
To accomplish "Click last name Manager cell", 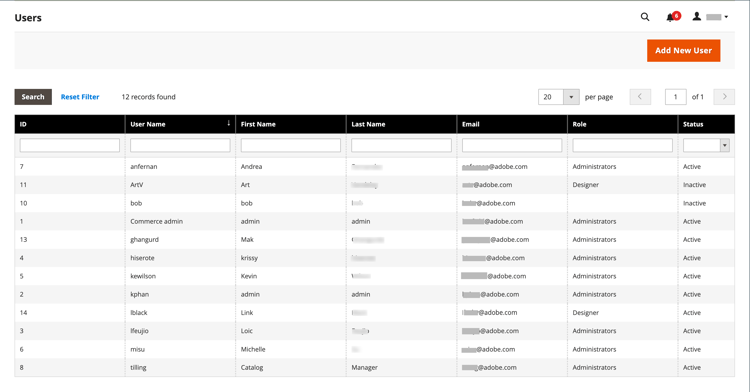I will click(401, 368).
